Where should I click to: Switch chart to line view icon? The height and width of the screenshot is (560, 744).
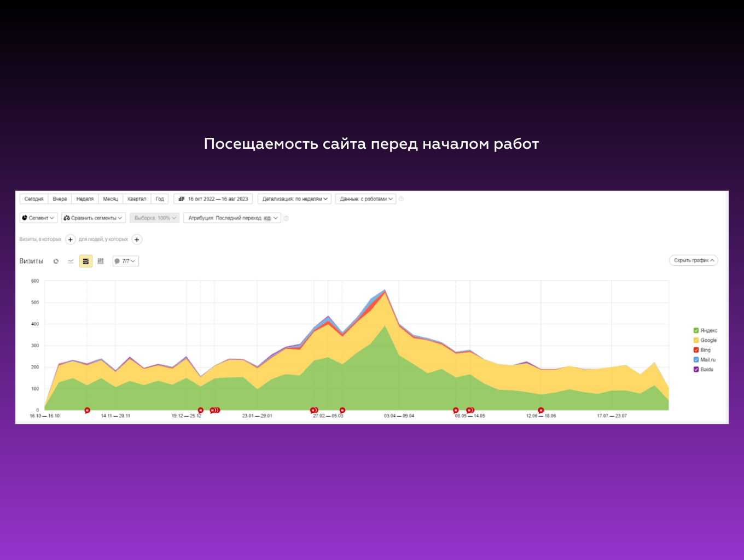(x=71, y=261)
